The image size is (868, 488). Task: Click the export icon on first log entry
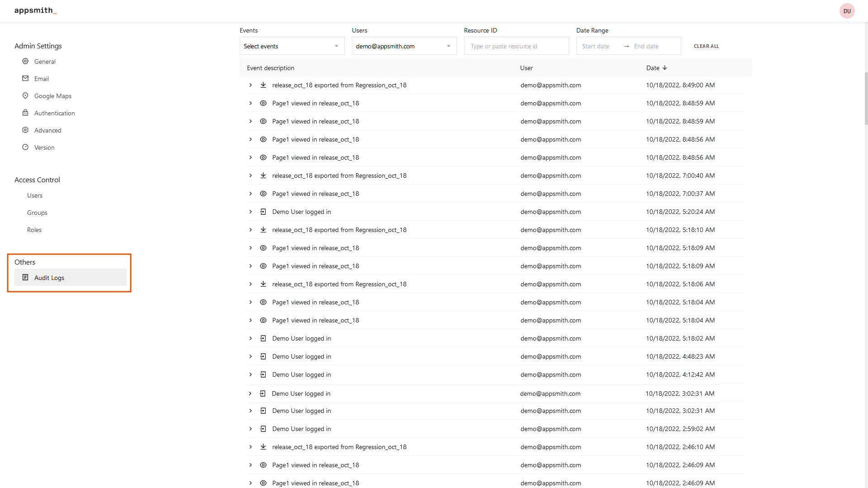click(263, 85)
